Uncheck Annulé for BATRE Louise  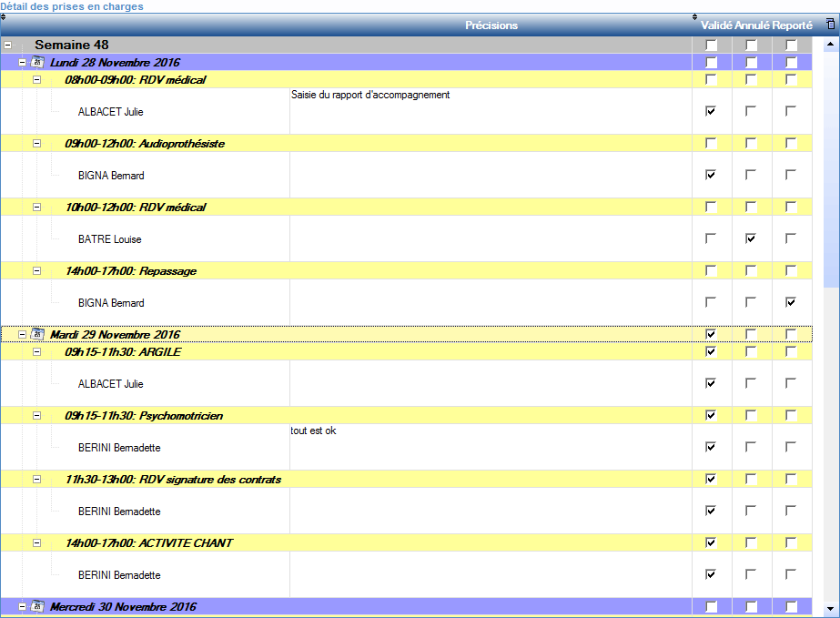click(751, 238)
